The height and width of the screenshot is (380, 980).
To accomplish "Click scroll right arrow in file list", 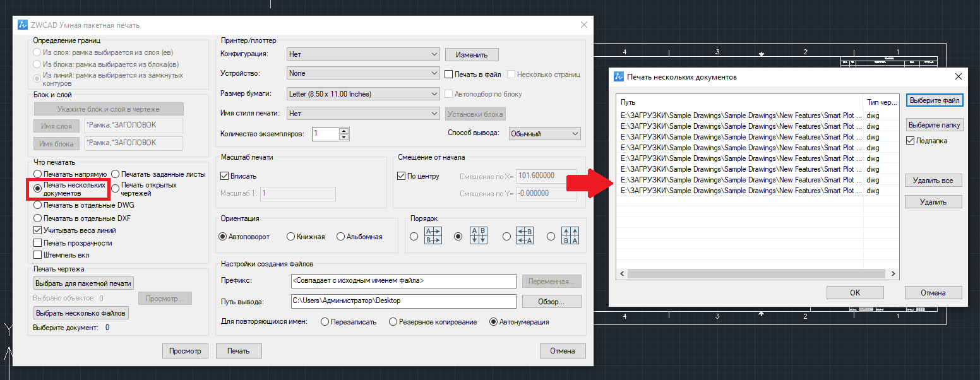I will 893,274.
